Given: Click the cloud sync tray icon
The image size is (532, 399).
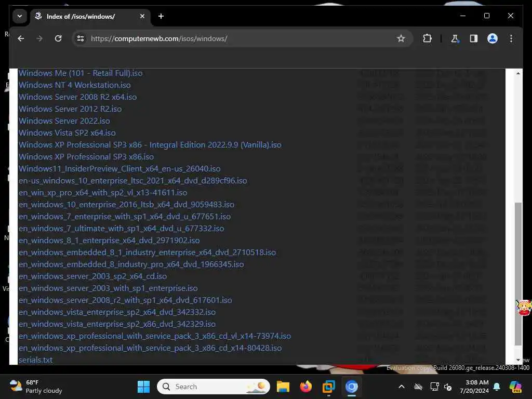Looking at the screenshot, I should tap(418, 387).
